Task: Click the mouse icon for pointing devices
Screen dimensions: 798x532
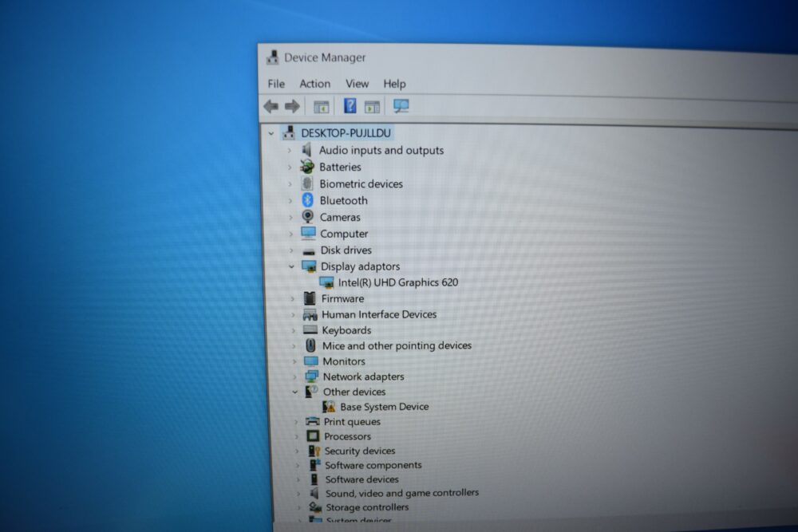Action: [x=310, y=345]
